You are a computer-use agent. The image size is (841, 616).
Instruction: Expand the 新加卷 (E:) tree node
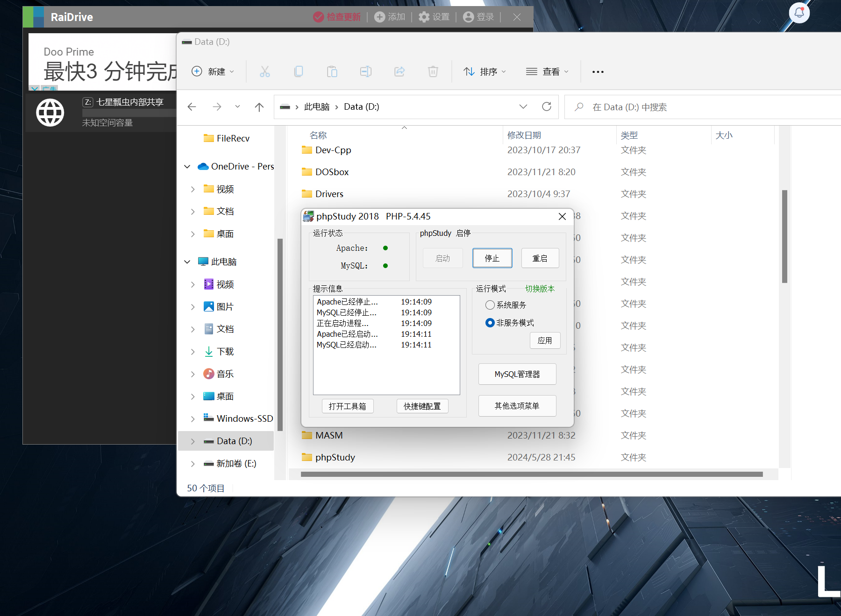pos(193,464)
